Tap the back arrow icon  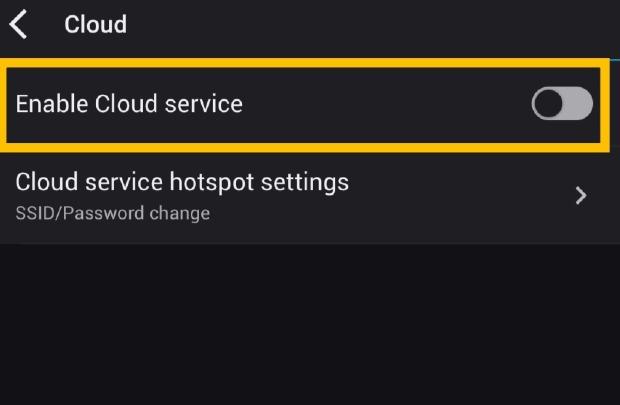coord(18,24)
